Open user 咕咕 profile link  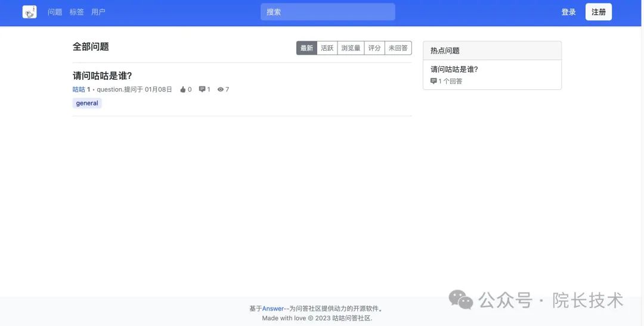point(79,89)
